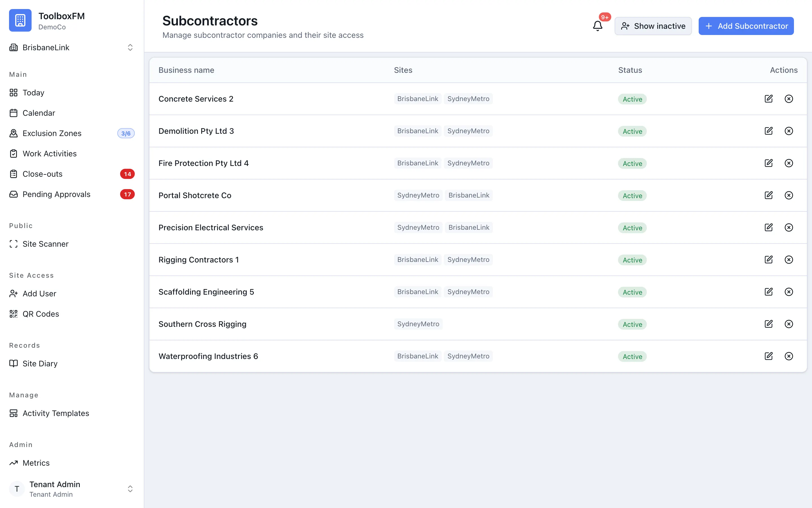Image resolution: width=812 pixels, height=508 pixels.
Task: Deactivate Southern Cross Rigging via the circled X icon
Action: pos(789,324)
